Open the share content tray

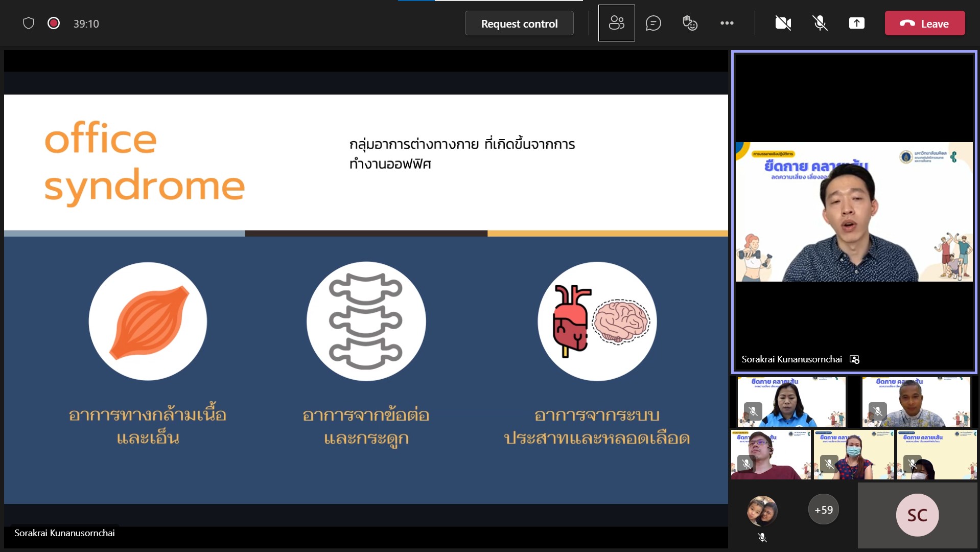[856, 24]
